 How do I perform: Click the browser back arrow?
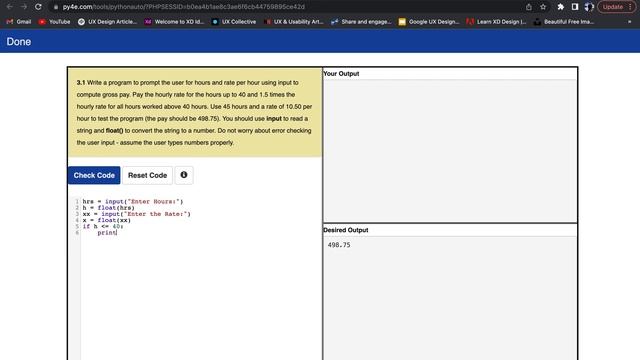9,7
